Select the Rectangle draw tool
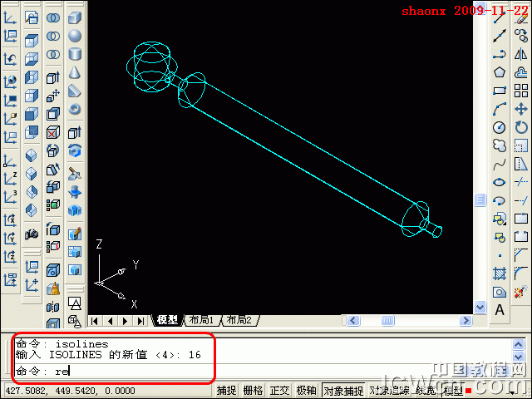 [499, 91]
